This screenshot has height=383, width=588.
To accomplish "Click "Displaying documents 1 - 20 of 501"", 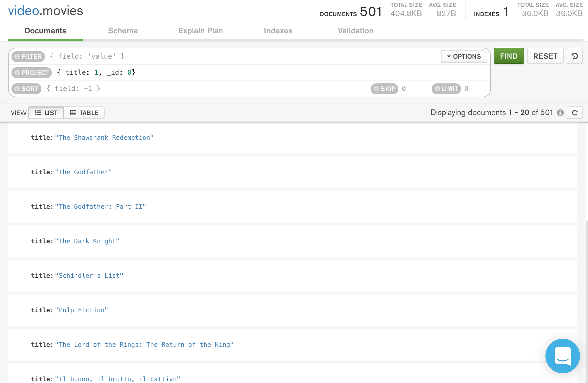I will pos(492,112).
